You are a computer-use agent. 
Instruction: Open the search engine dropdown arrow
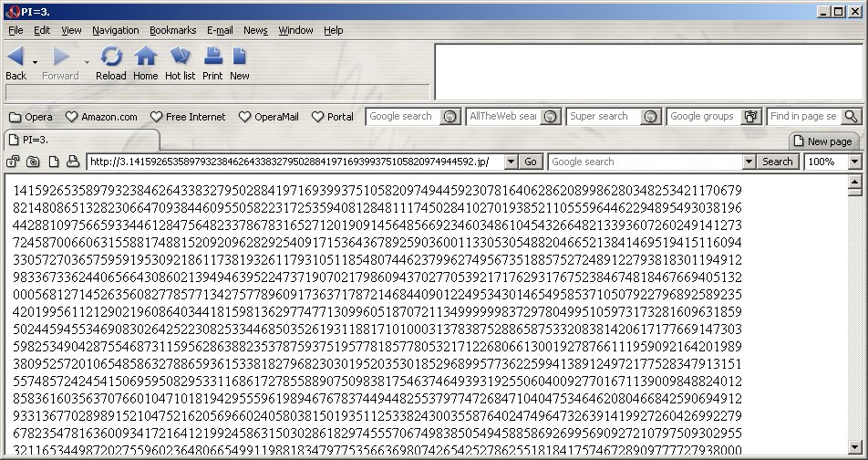(749, 162)
